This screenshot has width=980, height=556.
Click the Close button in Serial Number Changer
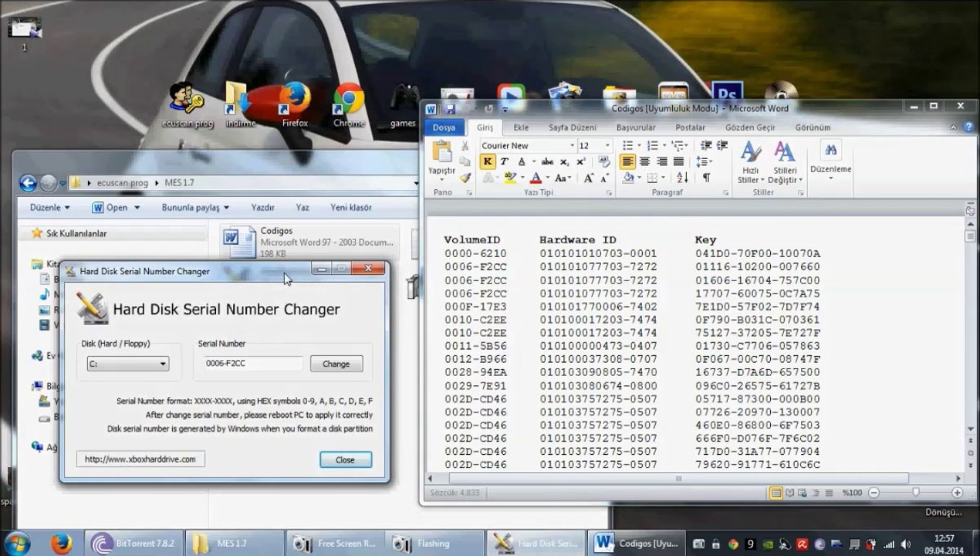click(345, 459)
